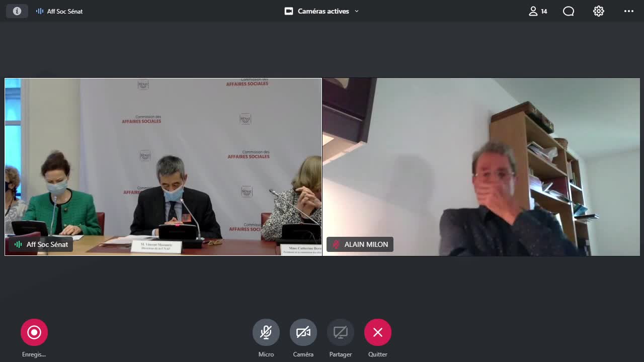
Task: Click the Partager label
Action: tap(341, 354)
